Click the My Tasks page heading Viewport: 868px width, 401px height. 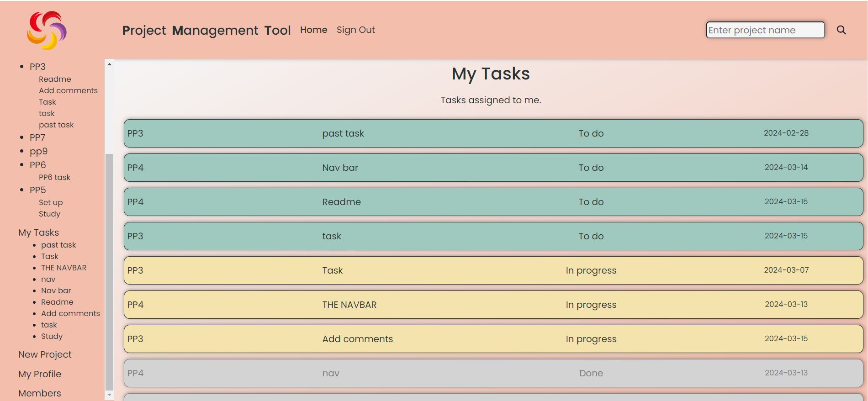click(x=491, y=74)
